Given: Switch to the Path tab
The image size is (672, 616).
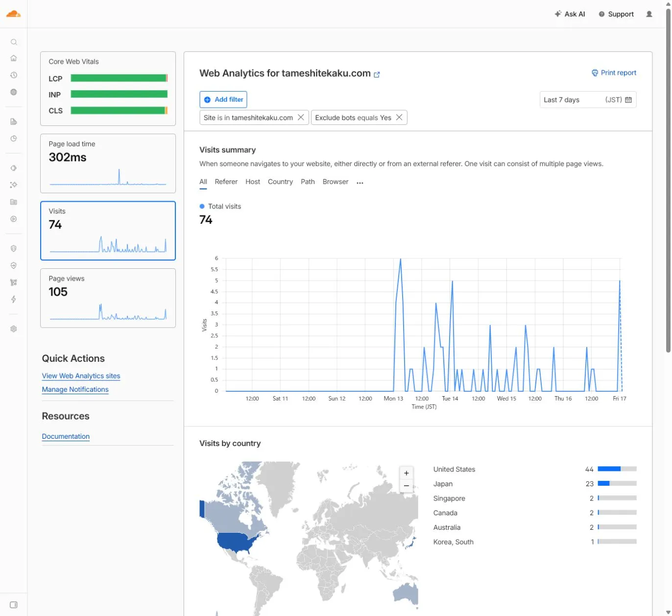Looking at the screenshot, I should coord(308,182).
